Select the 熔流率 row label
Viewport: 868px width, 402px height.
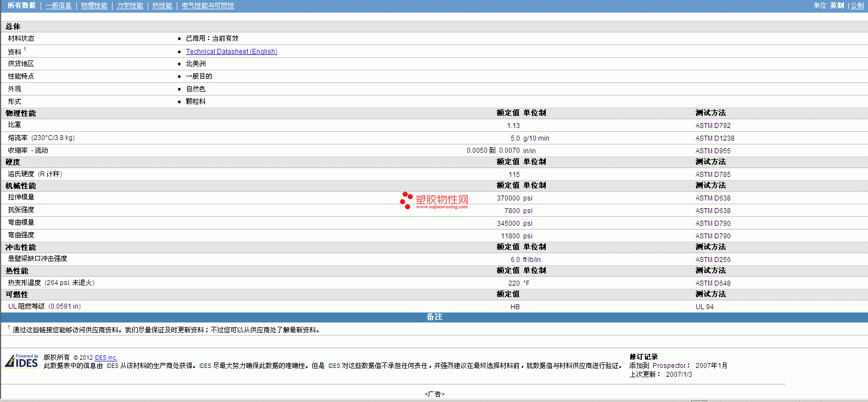41,138
